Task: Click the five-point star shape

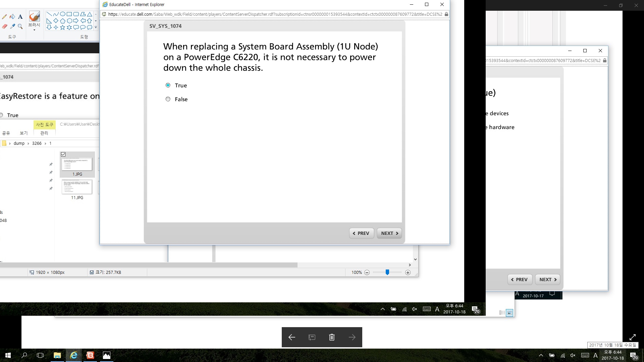Action: coord(62,27)
